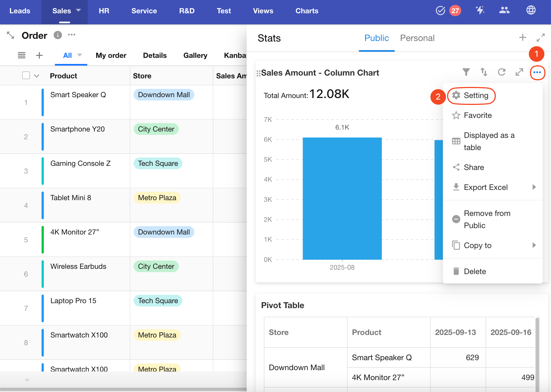Select Setting from the chart menu
Image resolution: width=551 pixels, height=392 pixels.
(x=476, y=96)
